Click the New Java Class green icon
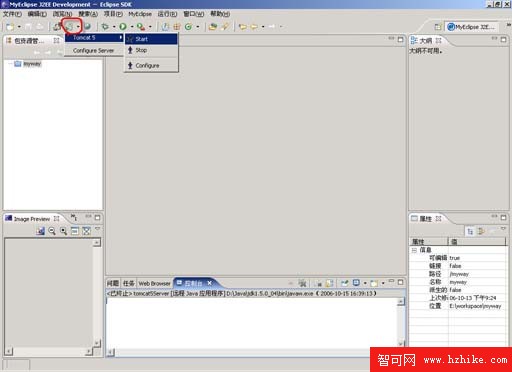 188,27
